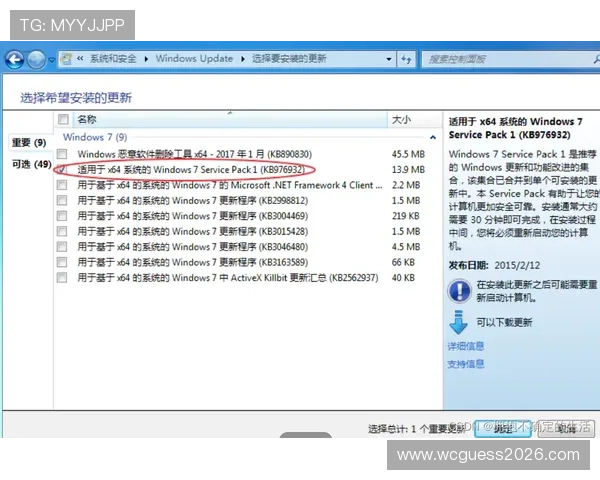Click the 发布日期 2015/2/12 text

tap(494, 265)
